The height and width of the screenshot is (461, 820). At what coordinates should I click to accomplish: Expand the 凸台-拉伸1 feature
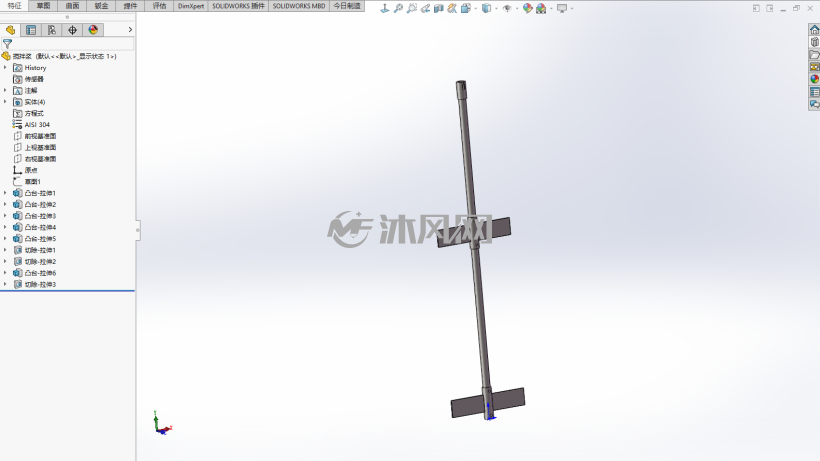(x=5, y=193)
